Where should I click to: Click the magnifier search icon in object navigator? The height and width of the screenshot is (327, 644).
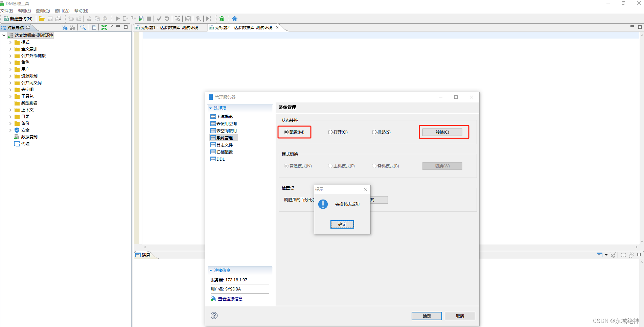[x=83, y=27]
